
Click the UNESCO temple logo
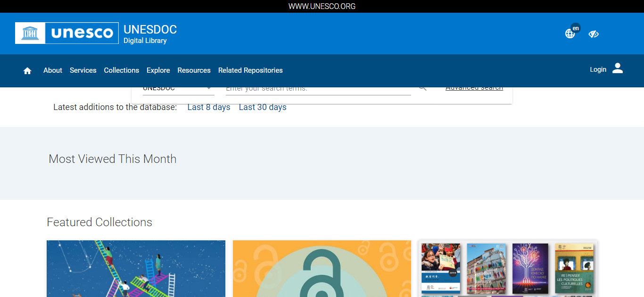(x=30, y=33)
